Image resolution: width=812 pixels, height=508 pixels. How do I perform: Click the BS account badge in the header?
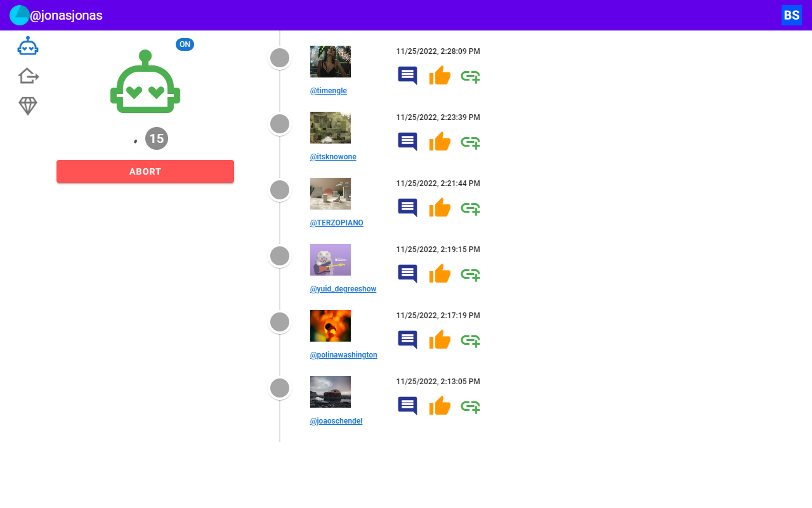pos(791,15)
